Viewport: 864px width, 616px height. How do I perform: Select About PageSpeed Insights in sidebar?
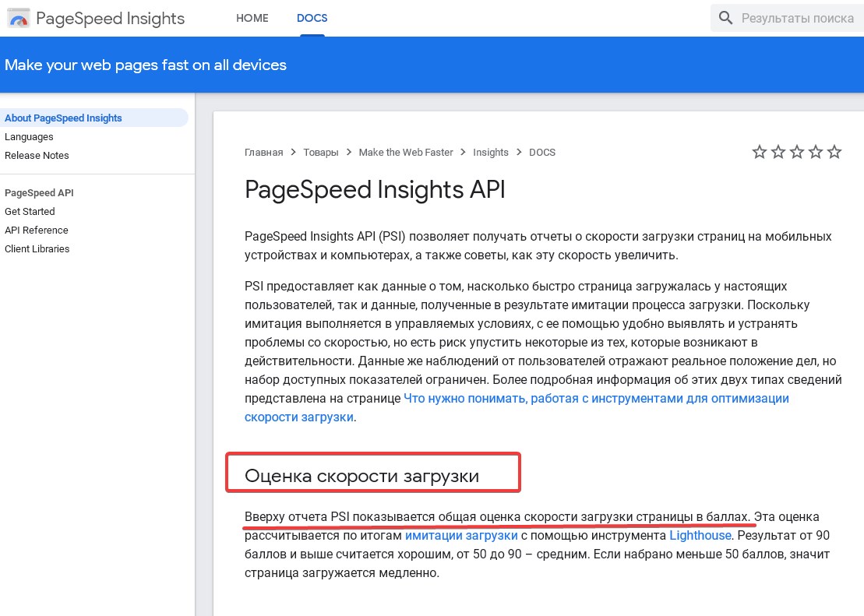click(63, 118)
